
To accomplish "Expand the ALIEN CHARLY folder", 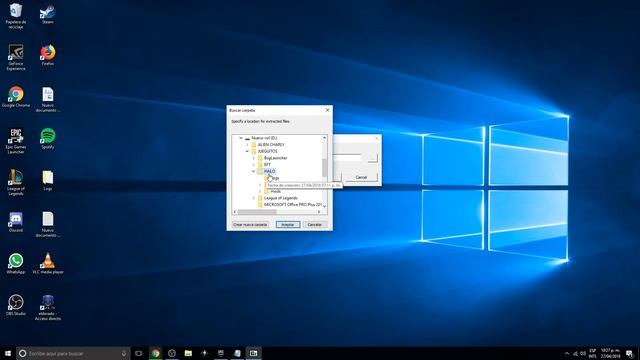I will pos(247,144).
